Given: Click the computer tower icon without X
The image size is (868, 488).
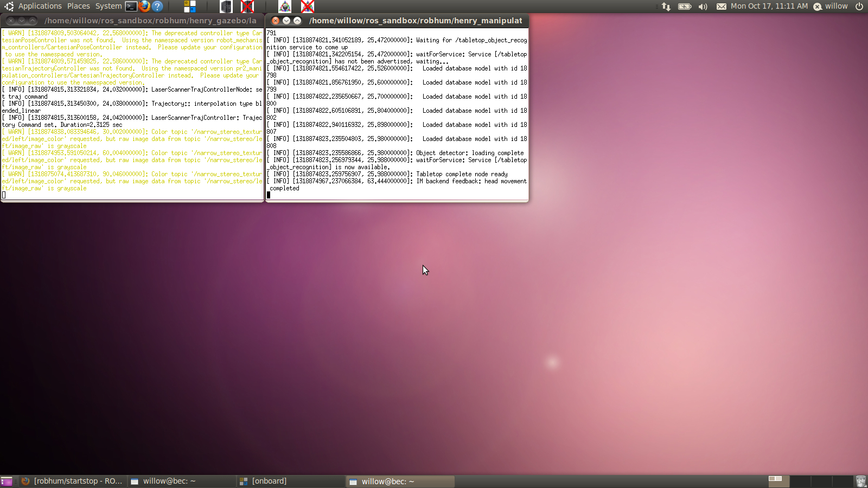Looking at the screenshot, I should (226, 7).
